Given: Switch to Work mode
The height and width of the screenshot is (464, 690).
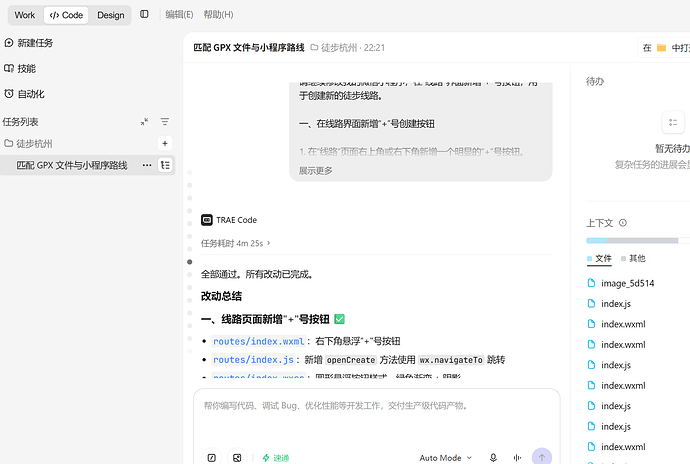Looking at the screenshot, I should [25, 15].
